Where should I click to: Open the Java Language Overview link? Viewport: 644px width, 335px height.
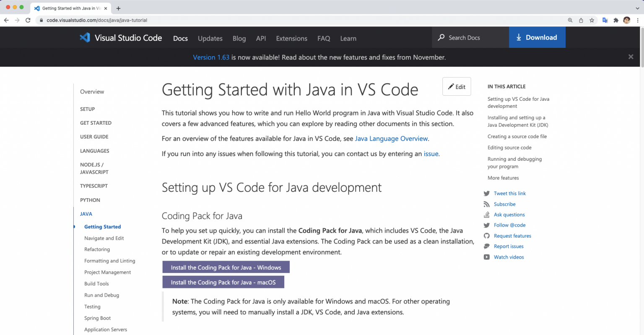(391, 139)
